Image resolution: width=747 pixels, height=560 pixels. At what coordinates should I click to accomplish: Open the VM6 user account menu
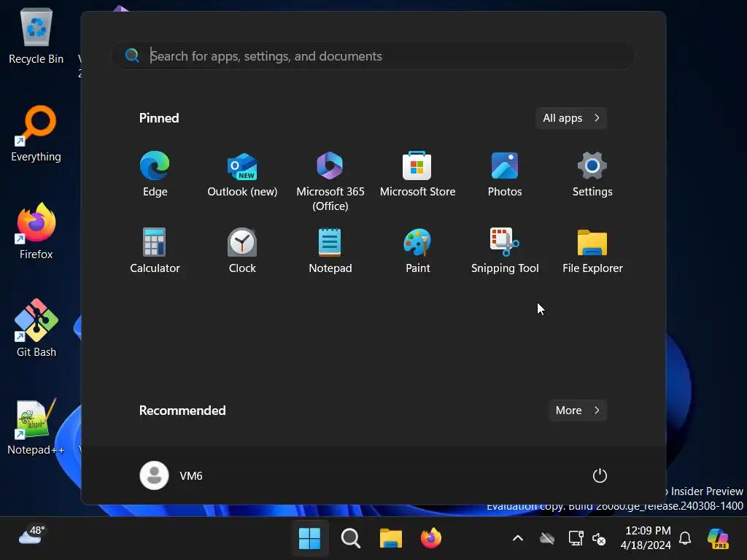pyautogui.click(x=171, y=475)
